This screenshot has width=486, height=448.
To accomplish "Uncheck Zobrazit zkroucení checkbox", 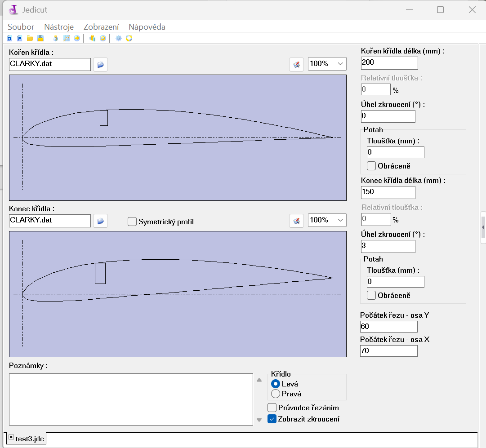I will 272,419.
